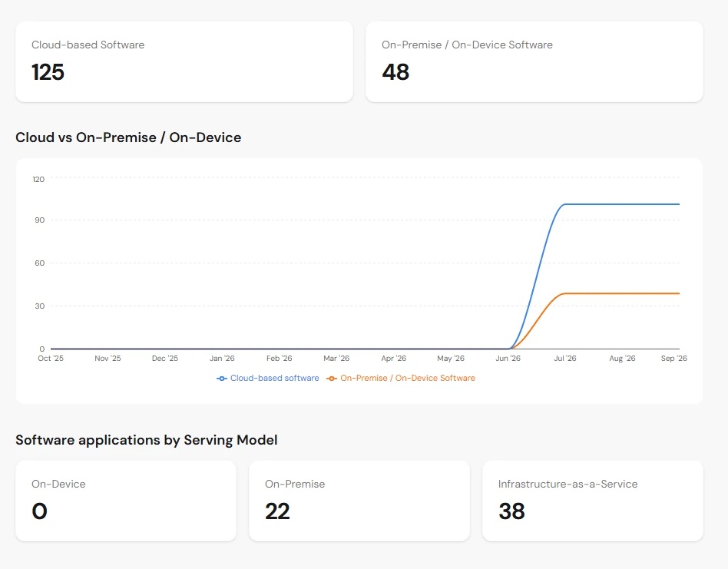This screenshot has height=569, width=728.
Task: Click the Oct '25 axis label
Action: click(x=51, y=359)
